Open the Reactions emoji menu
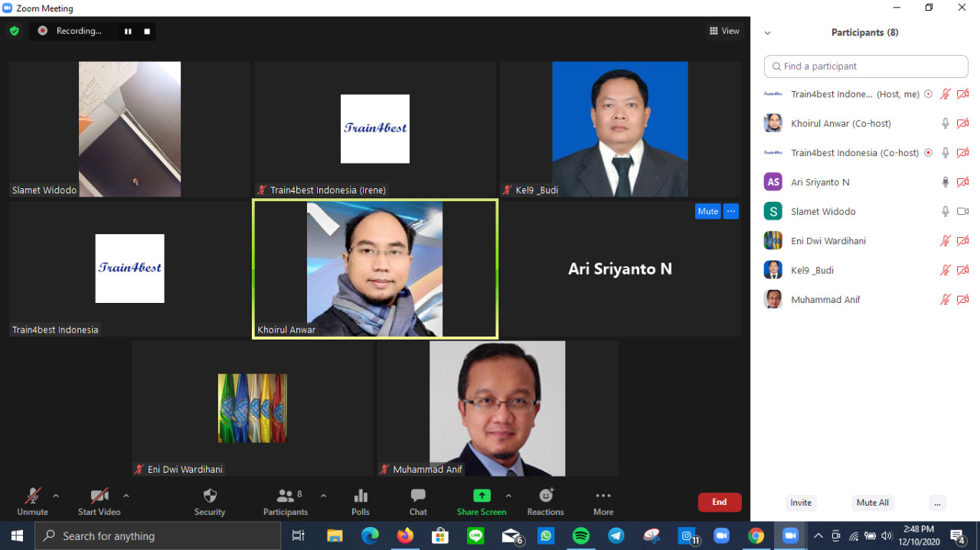The width and height of the screenshot is (980, 550). pos(545,502)
